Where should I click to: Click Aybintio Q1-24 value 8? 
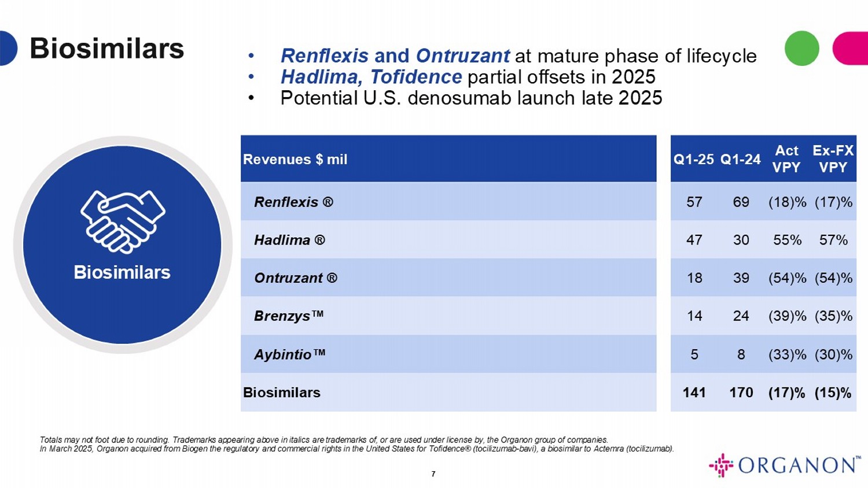pyautogui.click(x=741, y=354)
